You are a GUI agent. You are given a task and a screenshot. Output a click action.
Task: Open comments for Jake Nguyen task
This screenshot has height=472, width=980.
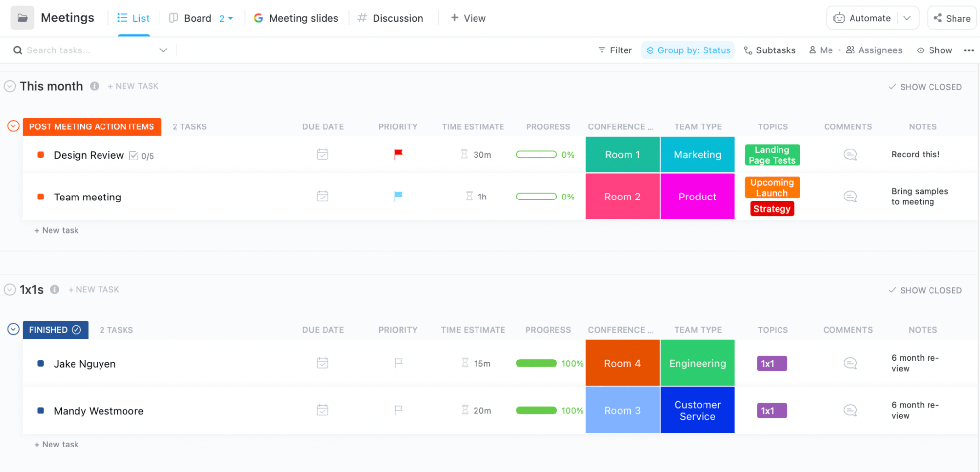pos(850,363)
